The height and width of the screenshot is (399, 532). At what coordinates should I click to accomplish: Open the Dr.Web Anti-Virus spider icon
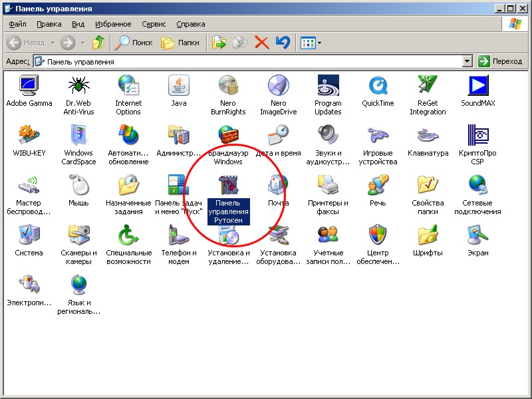coord(78,86)
